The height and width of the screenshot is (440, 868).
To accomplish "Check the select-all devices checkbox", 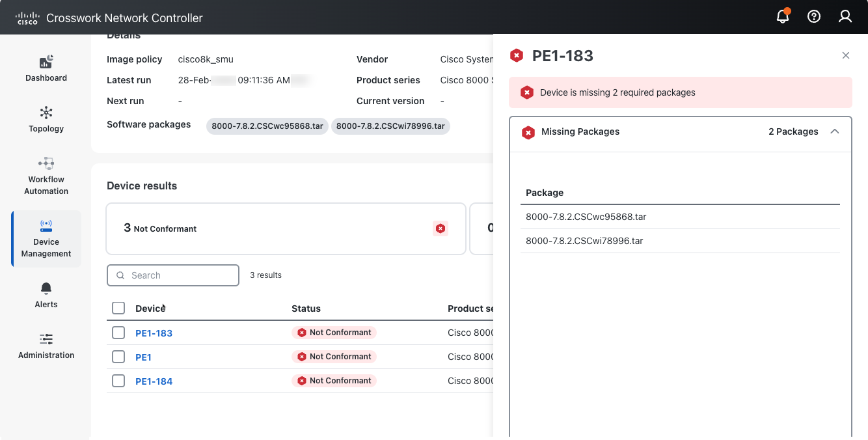I will [x=118, y=309].
